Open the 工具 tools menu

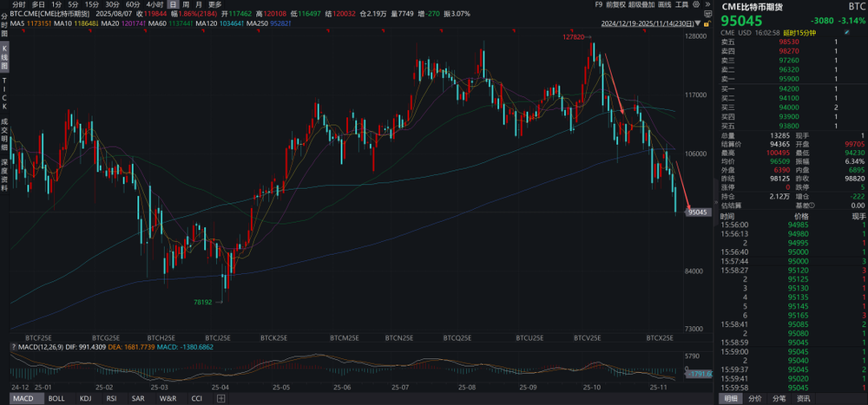pos(683,4)
